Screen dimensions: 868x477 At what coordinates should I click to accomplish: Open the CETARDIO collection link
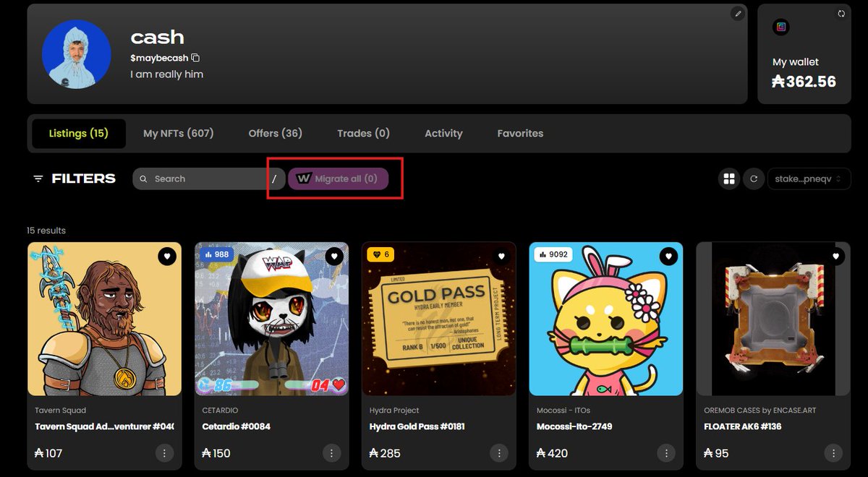220,411
